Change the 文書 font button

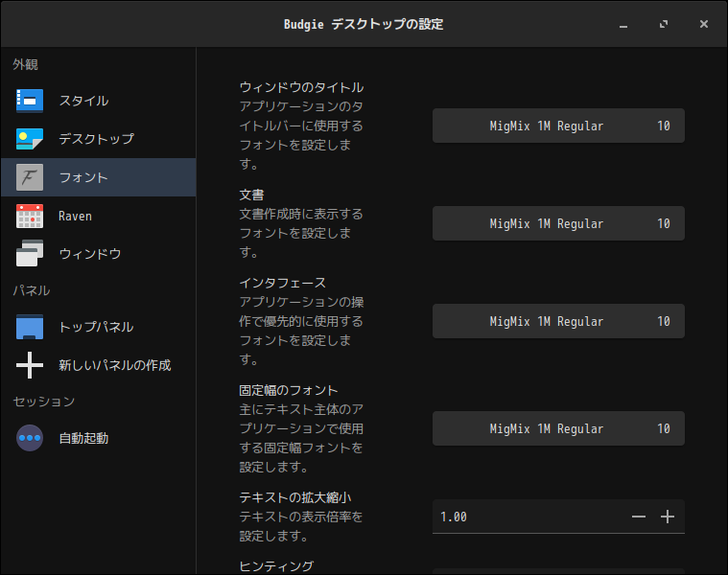pyautogui.click(x=558, y=223)
